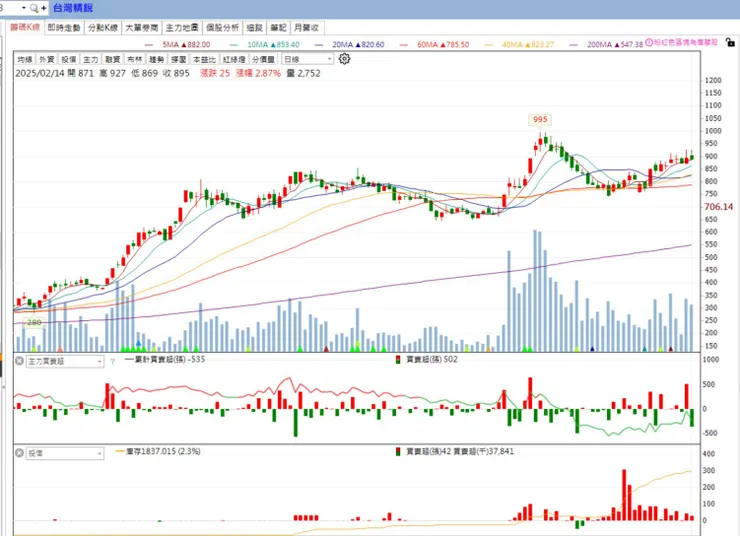Toggle the 外資 overlay button

pyautogui.click(x=47, y=59)
